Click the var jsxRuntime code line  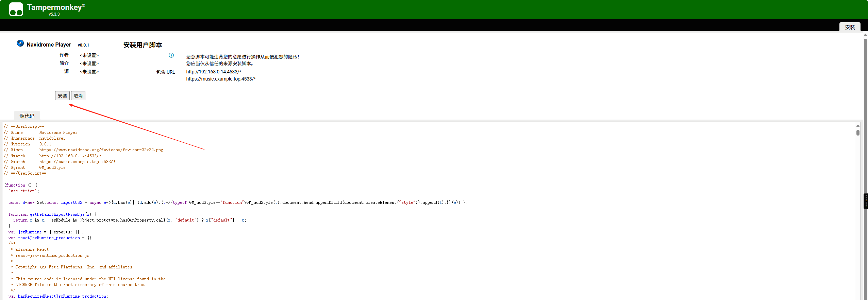pyautogui.click(x=48, y=232)
